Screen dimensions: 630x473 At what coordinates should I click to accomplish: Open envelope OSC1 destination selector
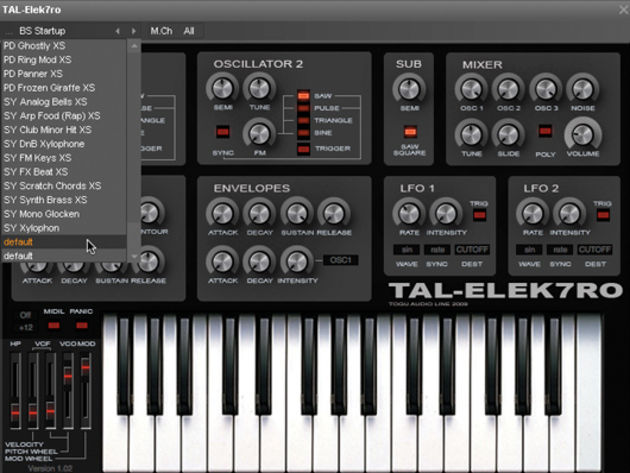pyautogui.click(x=341, y=260)
